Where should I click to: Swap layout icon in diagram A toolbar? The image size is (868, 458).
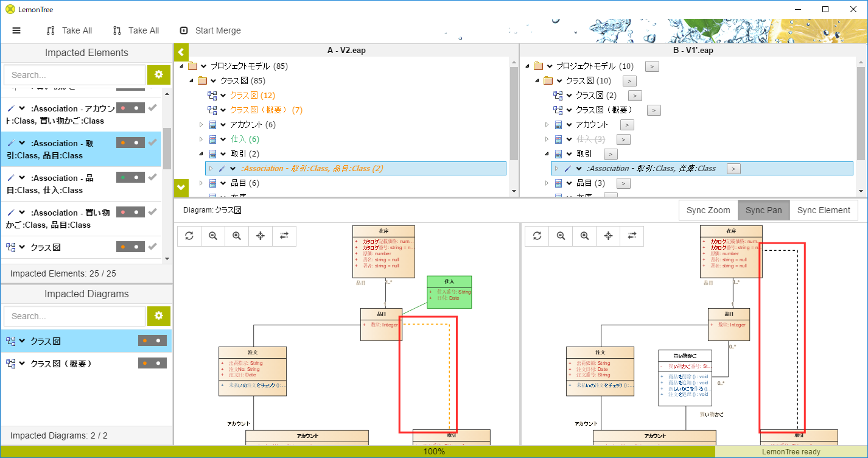(284, 236)
